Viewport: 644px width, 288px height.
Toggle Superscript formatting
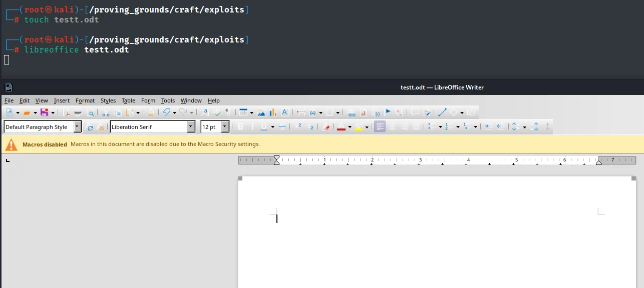(x=298, y=127)
